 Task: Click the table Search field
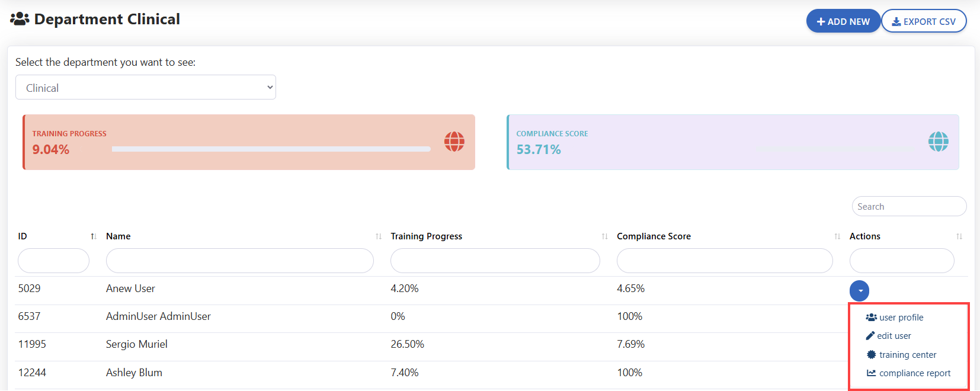909,207
